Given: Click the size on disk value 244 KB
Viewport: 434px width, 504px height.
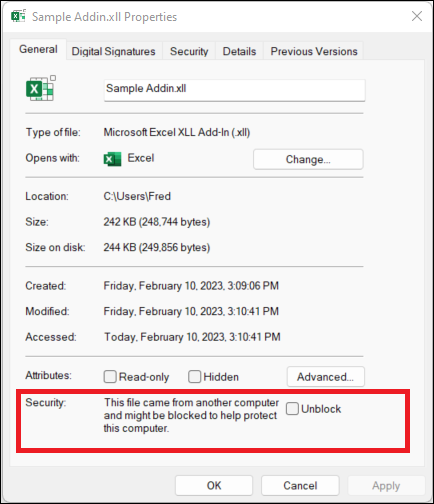Looking at the screenshot, I should pyautogui.click(x=157, y=247).
